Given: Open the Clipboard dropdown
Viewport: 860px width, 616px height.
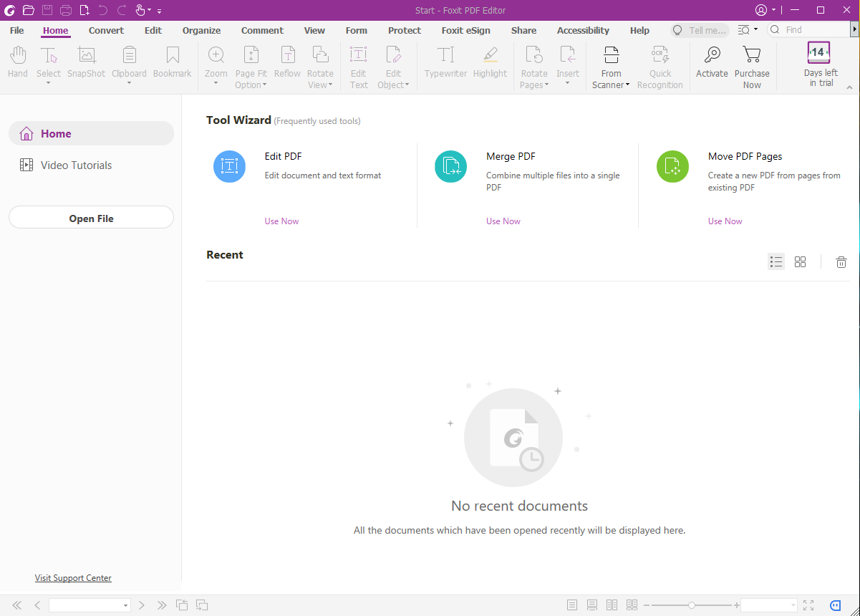Looking at the screenshot, I should [x=129, y=83].
